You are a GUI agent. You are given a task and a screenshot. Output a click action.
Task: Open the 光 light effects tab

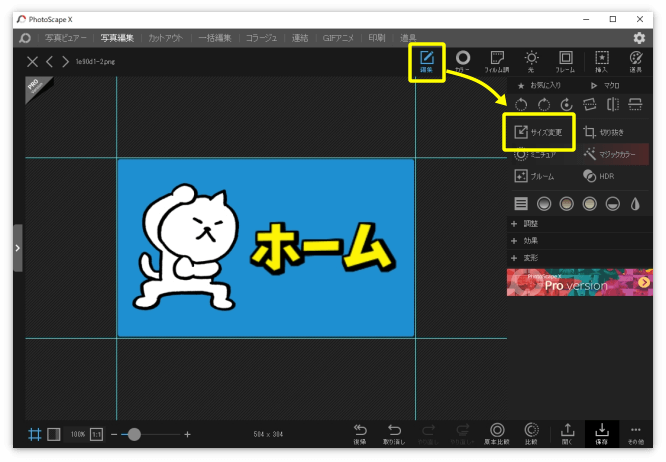pyautogui.click(x=531, y=62)
